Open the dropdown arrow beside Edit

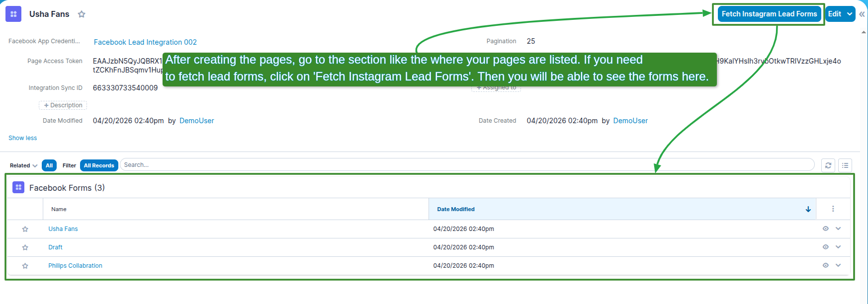[x=850, y=14]
